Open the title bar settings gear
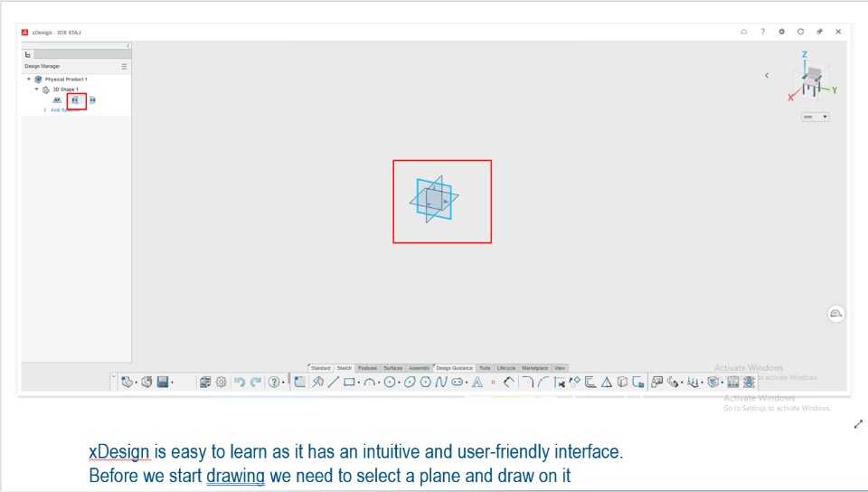Viewport: 868px width, 492px height. [781, 32]
